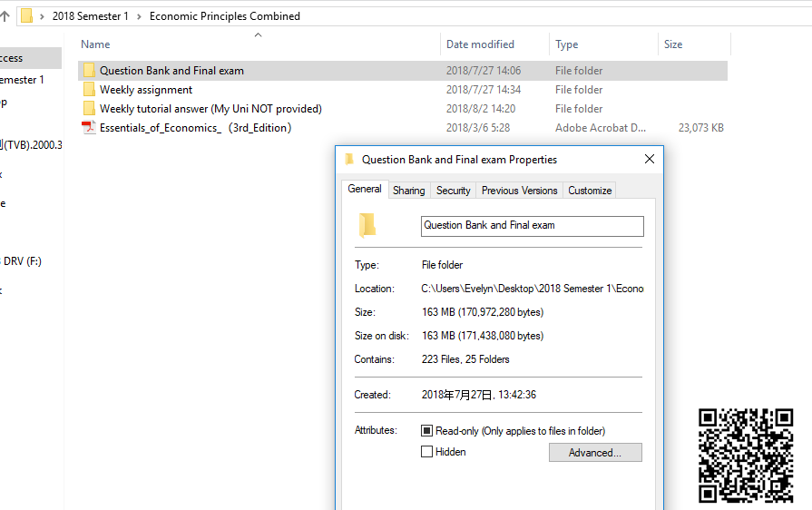Expand the chevron before Economic Principles Combined
Screen dimensions: 812x510
click(139, 16)
